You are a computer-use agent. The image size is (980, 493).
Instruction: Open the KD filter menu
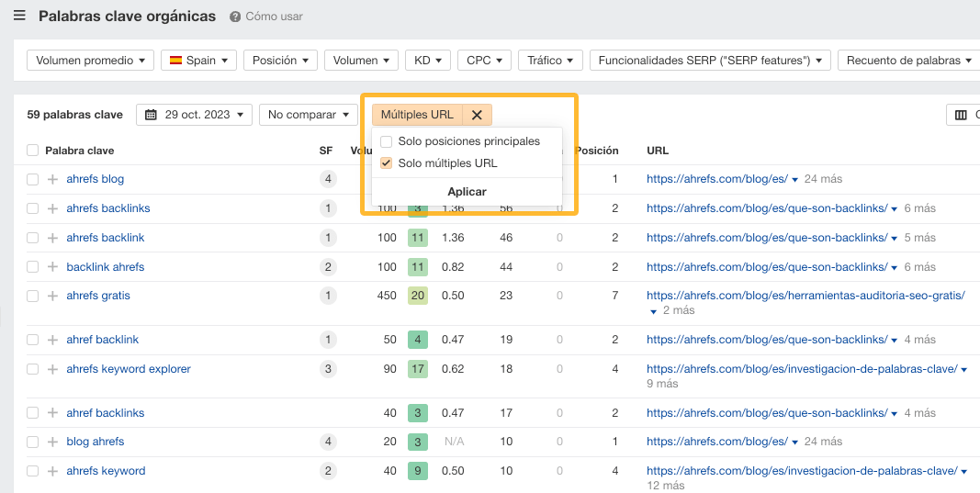coord(427,61)
